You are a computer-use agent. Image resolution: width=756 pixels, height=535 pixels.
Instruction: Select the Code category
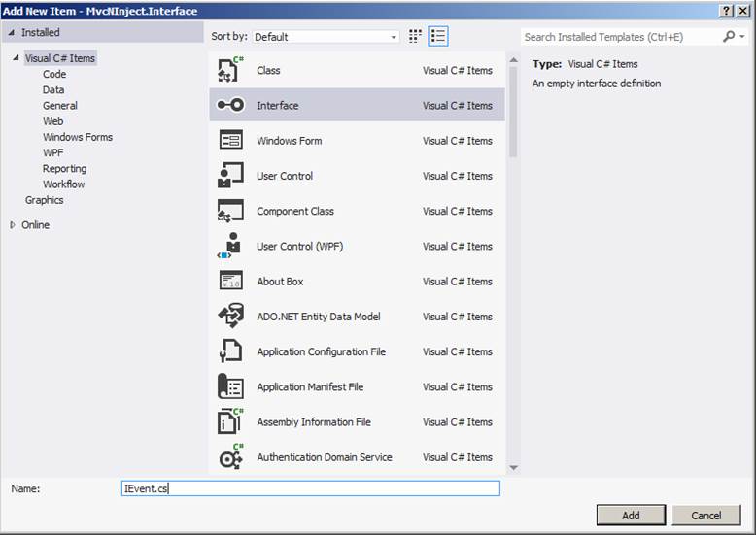pyautogui.click(x=54, y=74)
